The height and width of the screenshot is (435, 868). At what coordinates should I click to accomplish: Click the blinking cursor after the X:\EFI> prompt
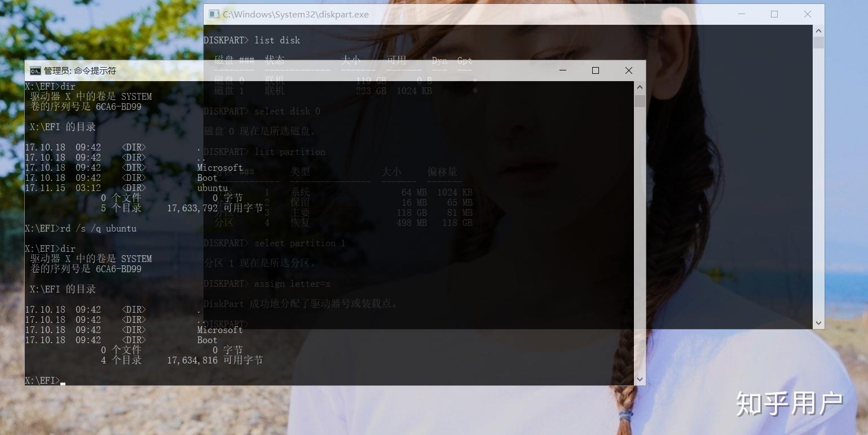click(62, 381)
